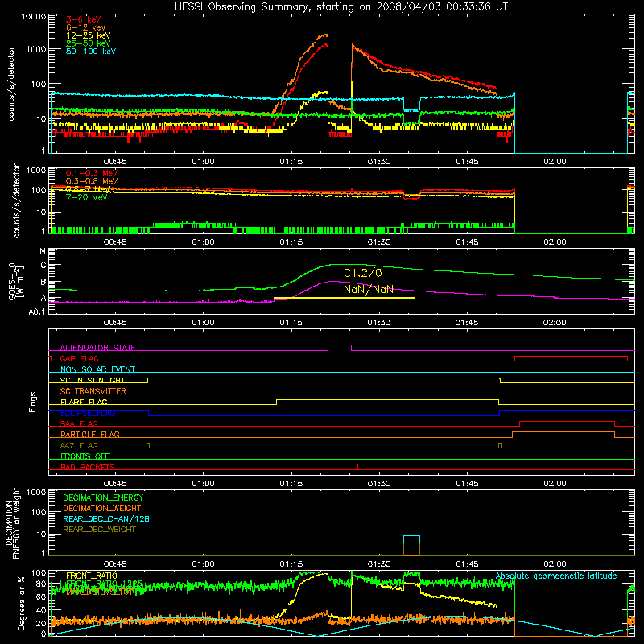Select the ATTENUATOR_STATE flag label
The width and height of the screenshot is (644, 644).
(x=97, y=348)
